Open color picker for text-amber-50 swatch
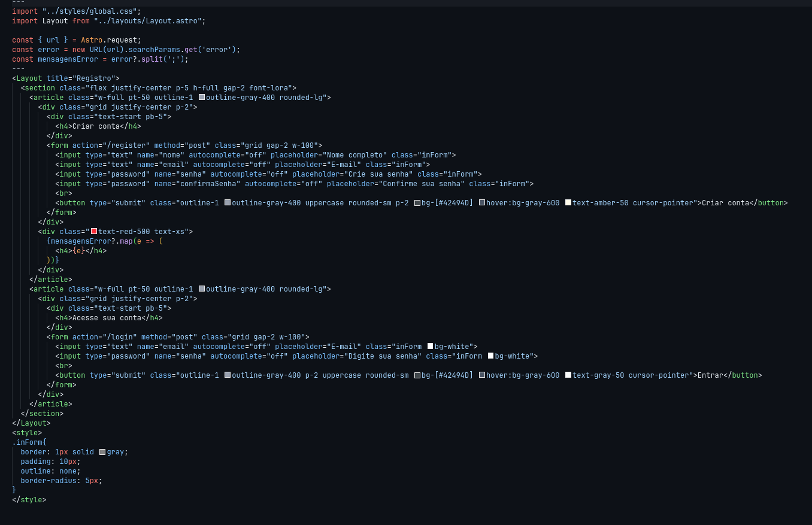The image size is (812, 525). [x=568, y=203]
